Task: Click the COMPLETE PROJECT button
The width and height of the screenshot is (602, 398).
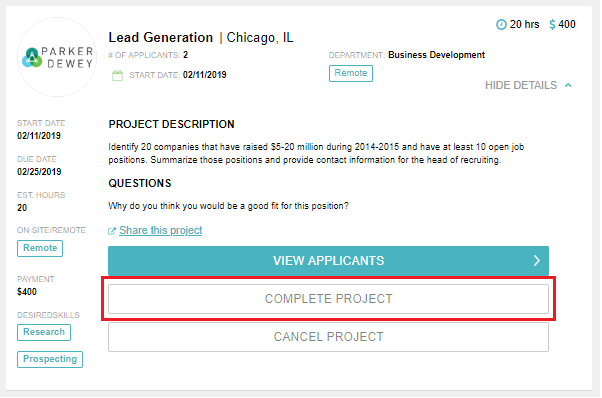Action: point(328,299)
